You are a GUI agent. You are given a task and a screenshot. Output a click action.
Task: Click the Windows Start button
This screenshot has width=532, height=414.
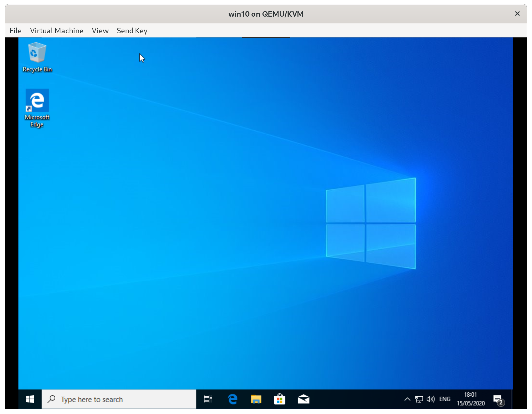[x=30, y=399]
